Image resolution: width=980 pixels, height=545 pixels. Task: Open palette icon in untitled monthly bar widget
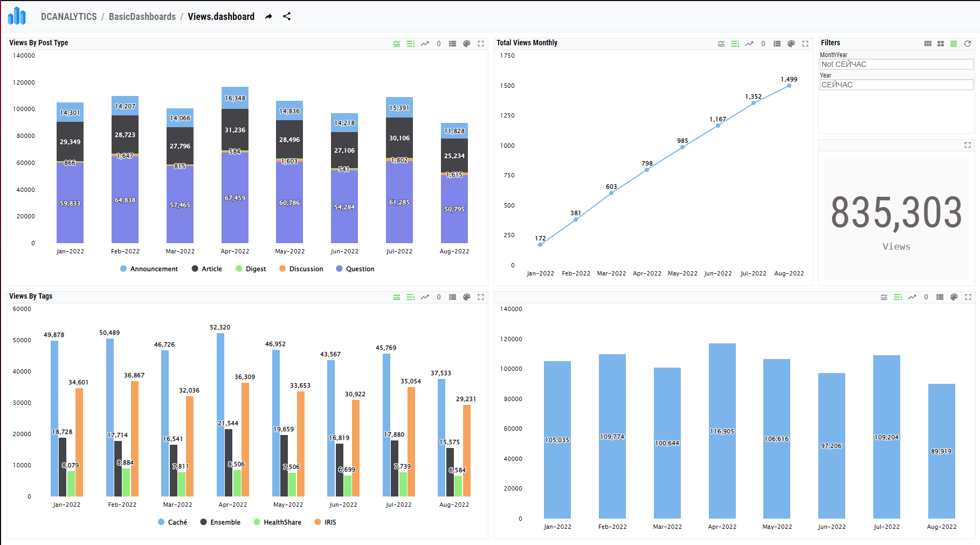954,297
